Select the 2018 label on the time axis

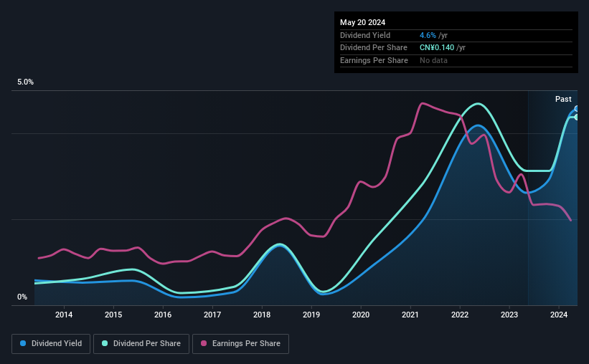pos(262,315)
